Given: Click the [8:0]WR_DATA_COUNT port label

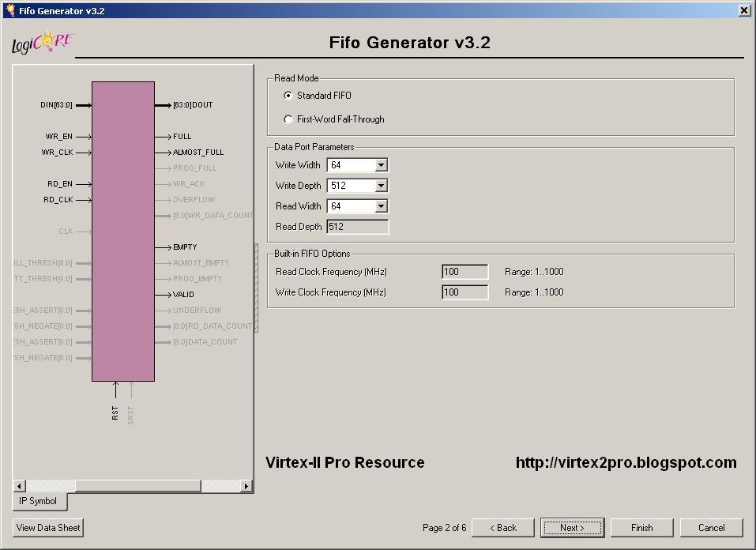Looking at the screenshot, I should point(213,215).
